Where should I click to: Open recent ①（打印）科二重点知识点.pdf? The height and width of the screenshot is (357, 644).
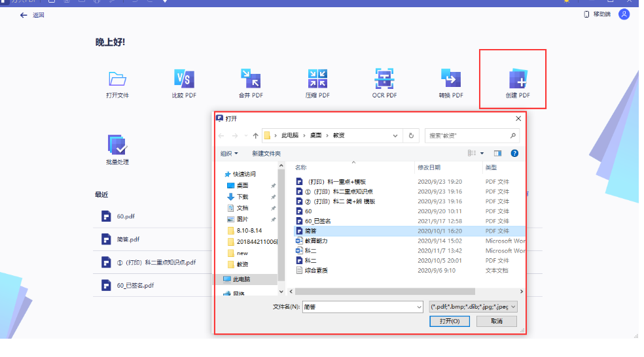tap(156, 262)
